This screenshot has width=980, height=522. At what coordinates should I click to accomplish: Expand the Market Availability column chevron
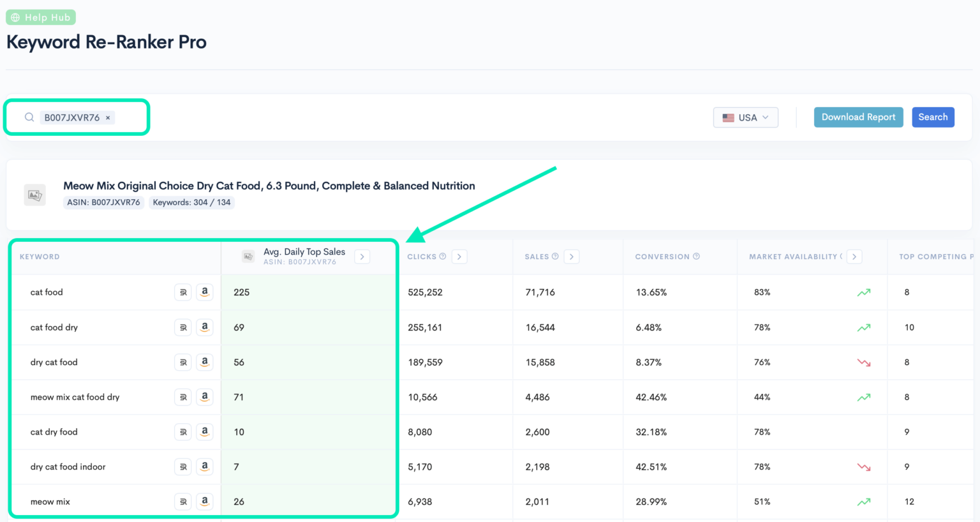click(x=854, y=256)
